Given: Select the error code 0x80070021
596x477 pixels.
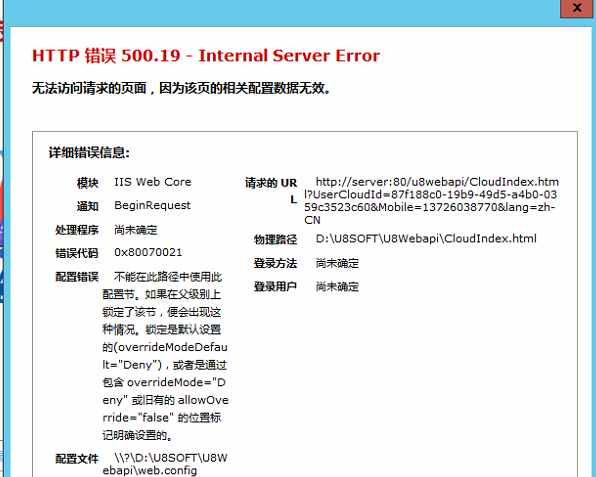Looking at the screenshot, I should pyautogui.click(x=148, y=252).
